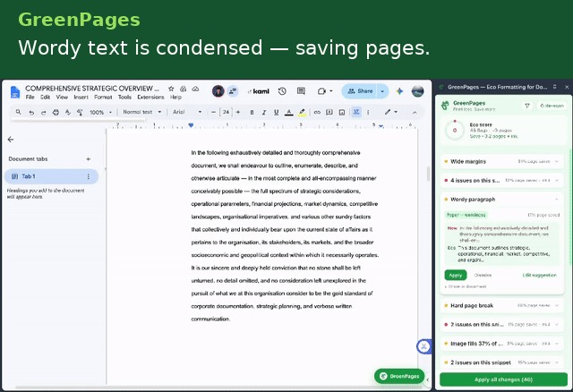This screenshot has width=573, height=392.
Task: Click Show in document link
Action: [x=466, y=286]
